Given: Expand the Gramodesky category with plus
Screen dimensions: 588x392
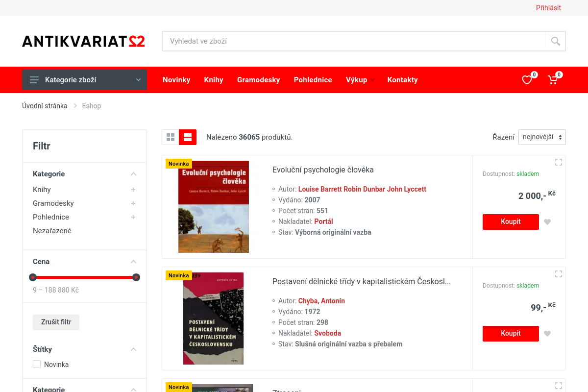Looking at the screenshot, I should (133, 203).
